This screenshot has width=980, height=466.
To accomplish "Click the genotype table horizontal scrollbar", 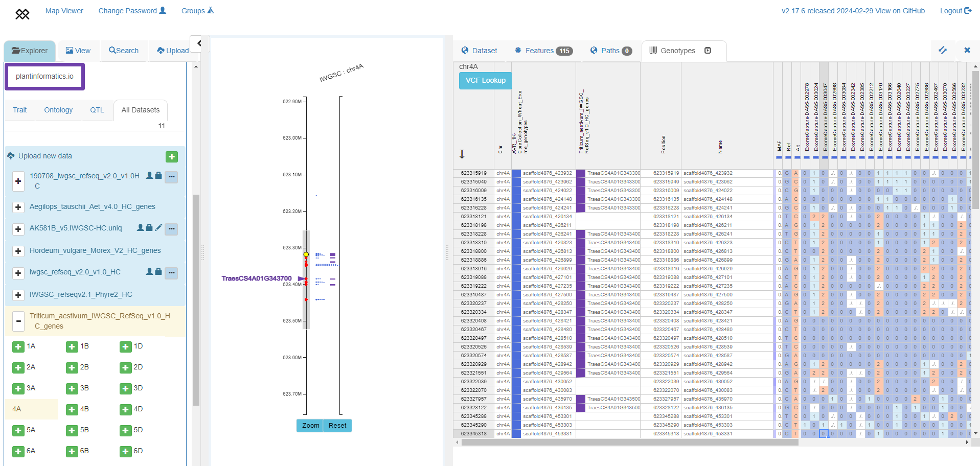I will pos(630,442).
